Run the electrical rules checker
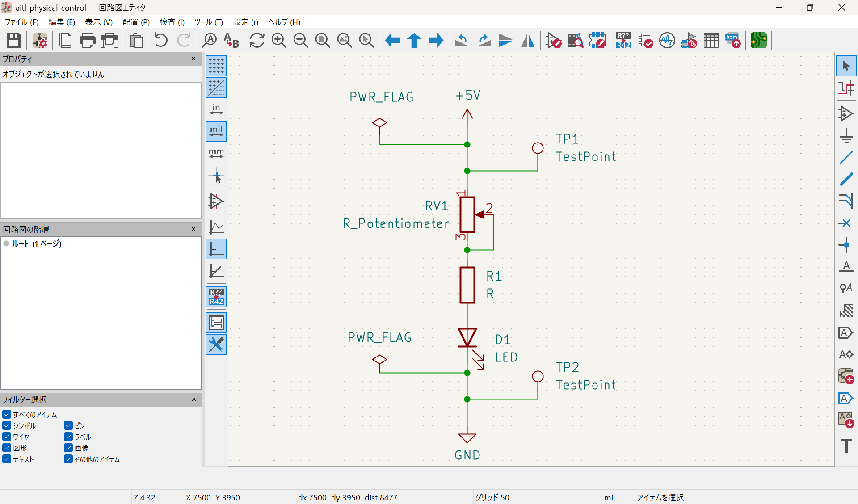The height and width of the screenshot is (504, 858). [645, 40]
